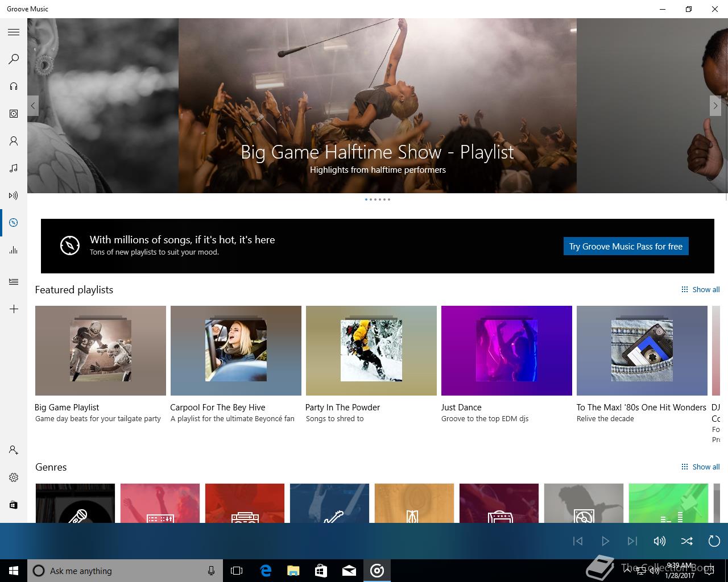Open File Explorer from taskbar
Viewport: 728px width, 582px height.
(x=293, y=571)
